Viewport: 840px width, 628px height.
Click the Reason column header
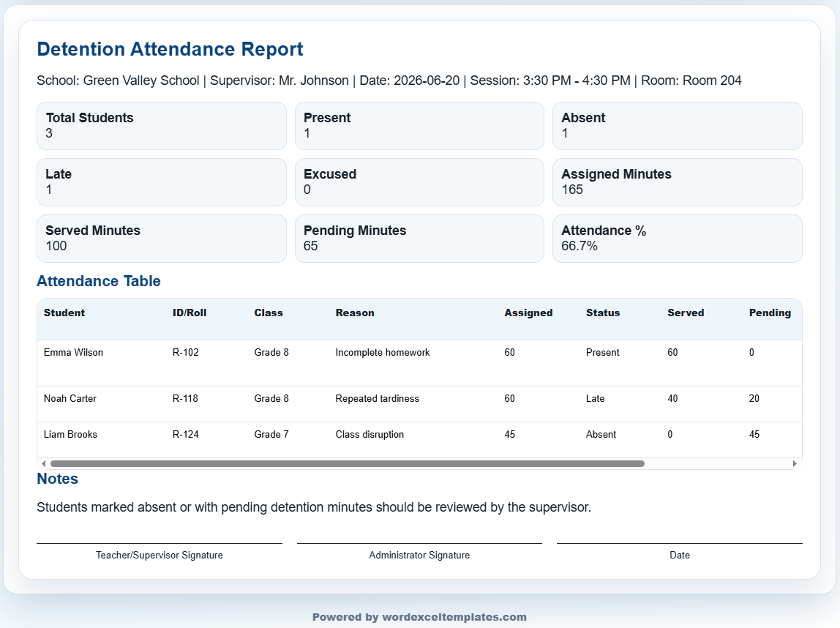355,313
